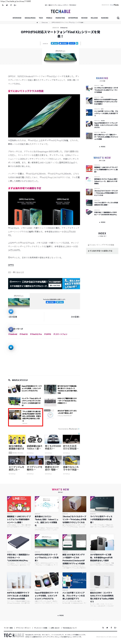Open the search magnifier icon in the navigation bar
Screen dimensions: 121x644
tap(118, 18)
